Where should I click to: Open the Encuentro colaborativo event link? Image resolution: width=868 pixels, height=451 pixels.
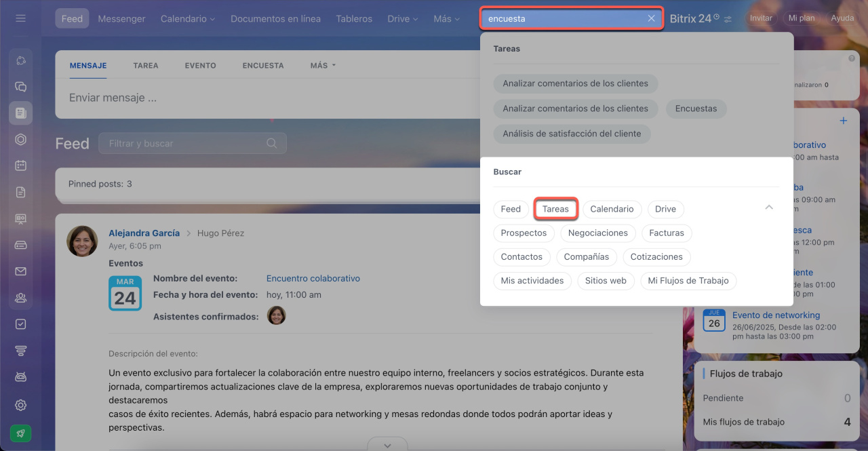tap(313, 278)
